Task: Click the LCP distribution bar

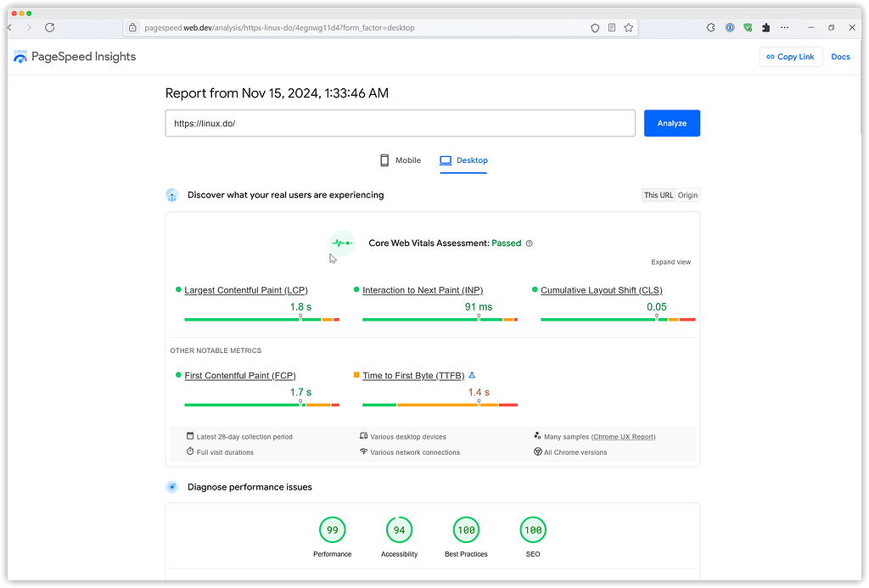Action: (x=261, y=320)
